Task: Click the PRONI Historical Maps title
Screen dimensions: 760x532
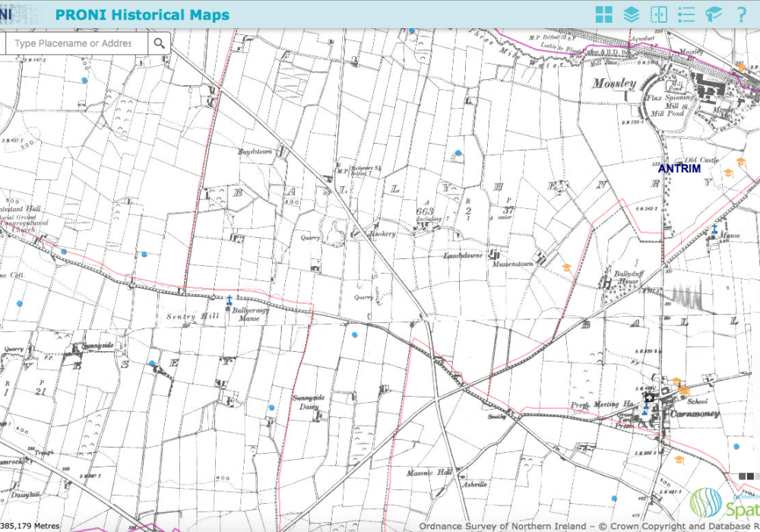Action: coord(142,14)
